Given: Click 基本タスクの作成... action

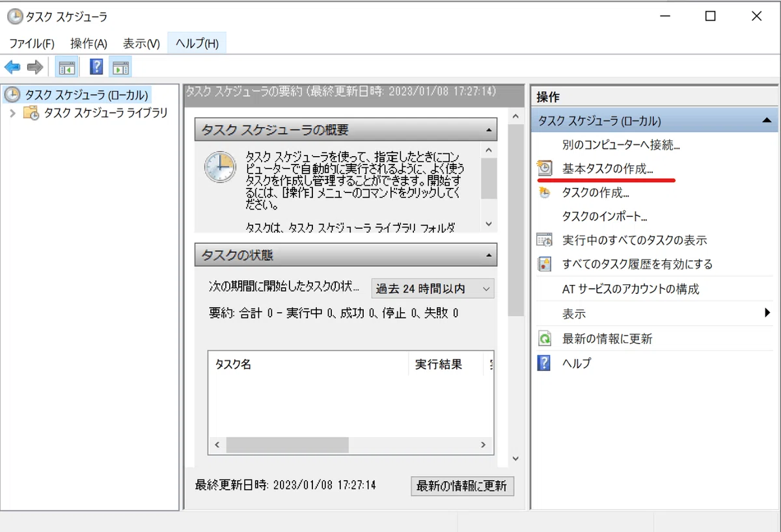Looking at the screenshot, I should pos(608,168).
